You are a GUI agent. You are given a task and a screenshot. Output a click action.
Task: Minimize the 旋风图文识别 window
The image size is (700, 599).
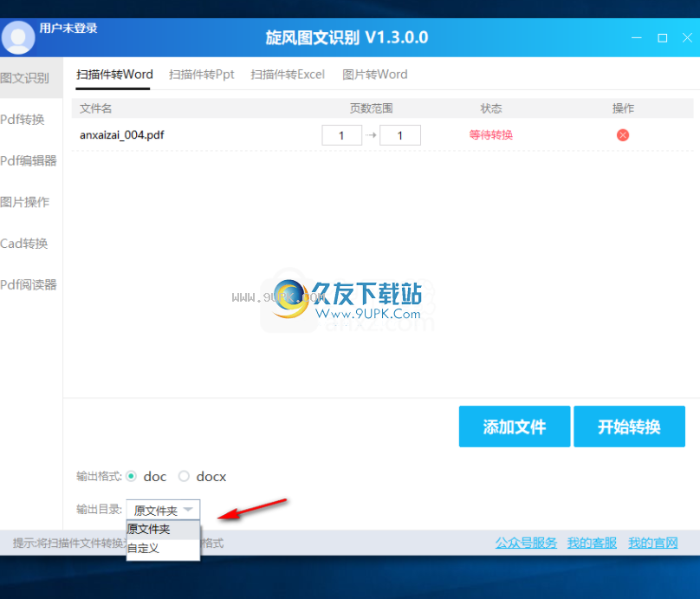pos(637,38)
